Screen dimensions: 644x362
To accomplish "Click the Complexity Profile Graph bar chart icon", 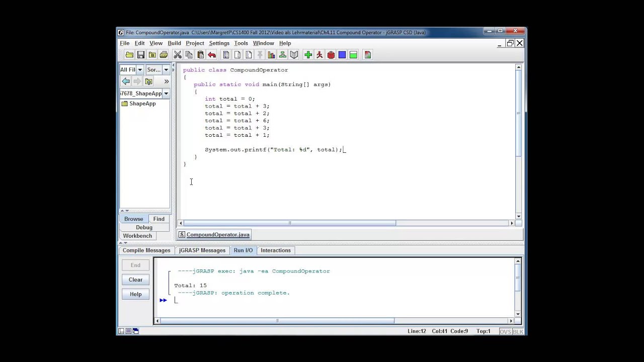I will click(271, 55).
